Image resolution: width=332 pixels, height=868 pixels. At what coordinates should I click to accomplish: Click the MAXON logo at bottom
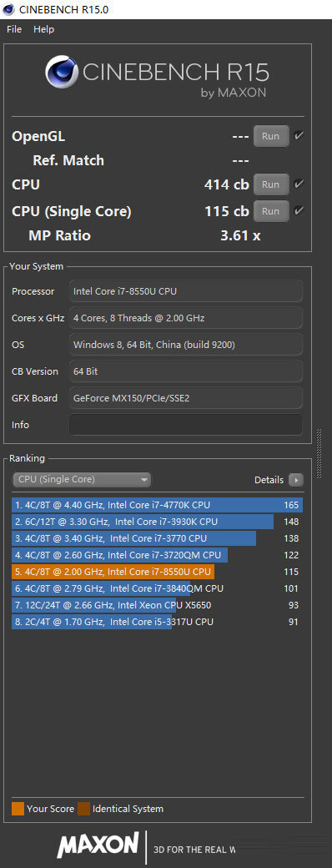tap(98, 845)
